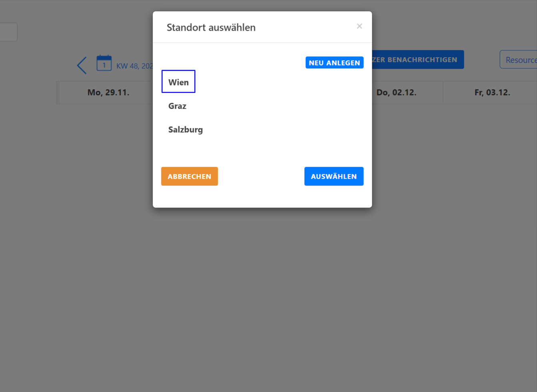Confirm with the AUSWÄHLEN button
The width and height of the screenshot is (537, 392).
coord(334,176)
